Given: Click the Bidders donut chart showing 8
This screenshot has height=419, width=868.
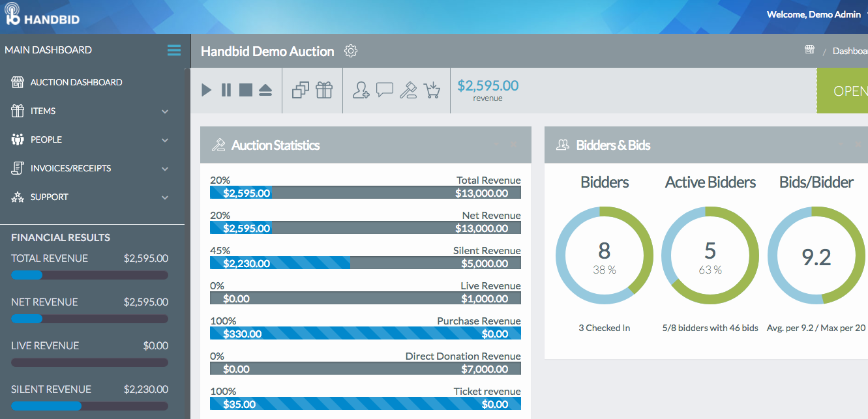Looking at the screenshot, I should (x=605, y=255).
